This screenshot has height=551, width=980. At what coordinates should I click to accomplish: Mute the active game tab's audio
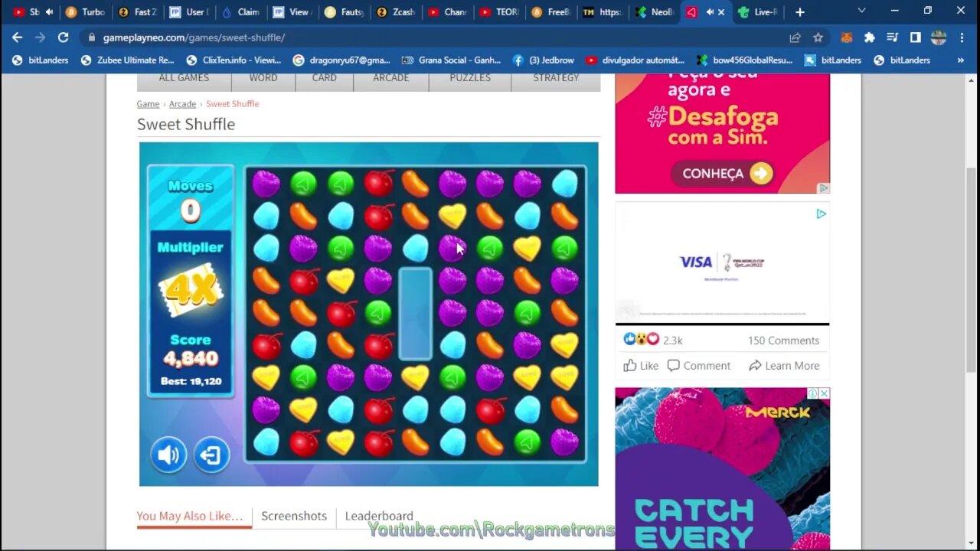[x=709, y=12]
